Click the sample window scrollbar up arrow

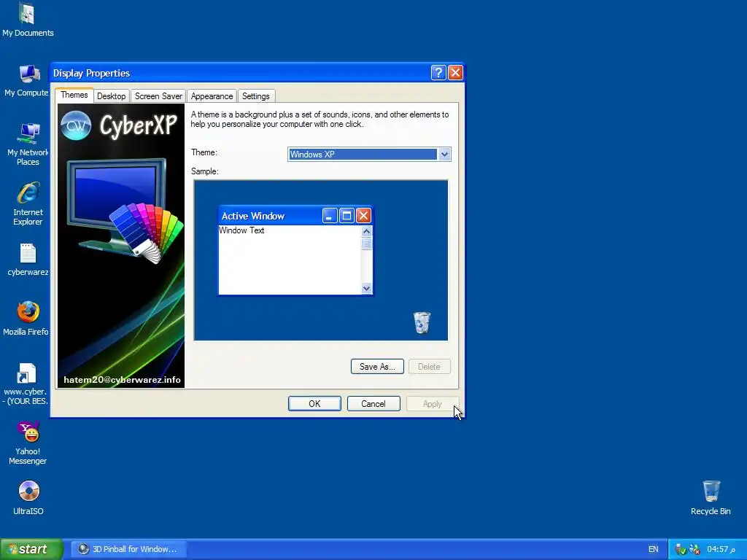coord(366,231)
